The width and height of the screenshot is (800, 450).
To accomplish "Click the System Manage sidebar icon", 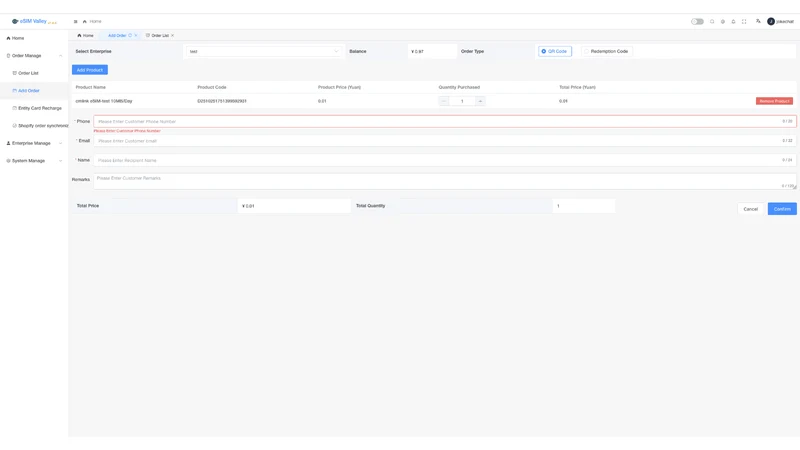I will [x=8, y=161].
